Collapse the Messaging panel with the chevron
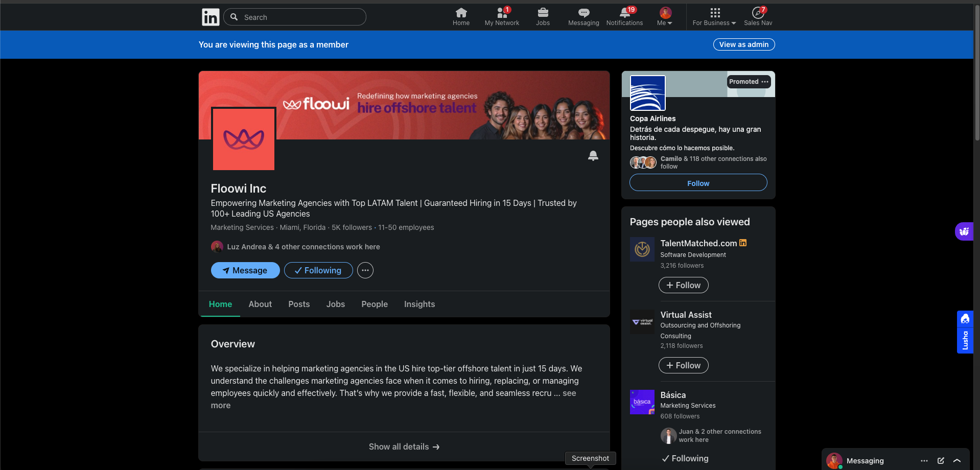 (958, 461)
